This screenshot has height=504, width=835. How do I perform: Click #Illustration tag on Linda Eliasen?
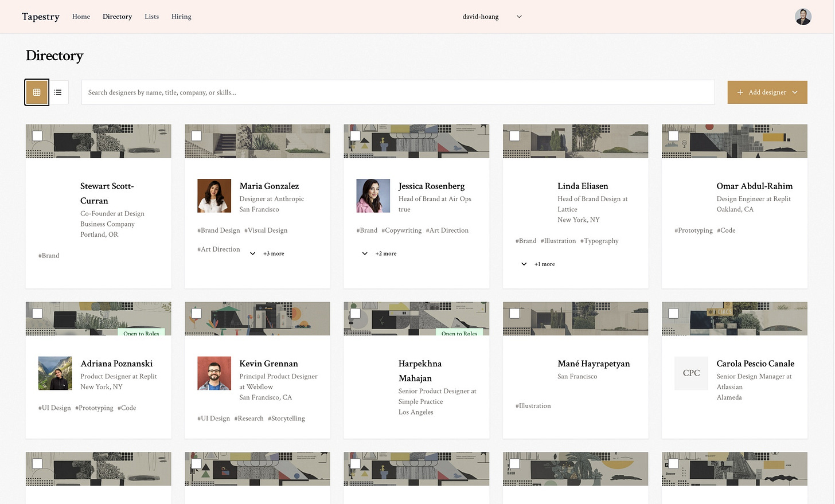click(x=558, y=241)
